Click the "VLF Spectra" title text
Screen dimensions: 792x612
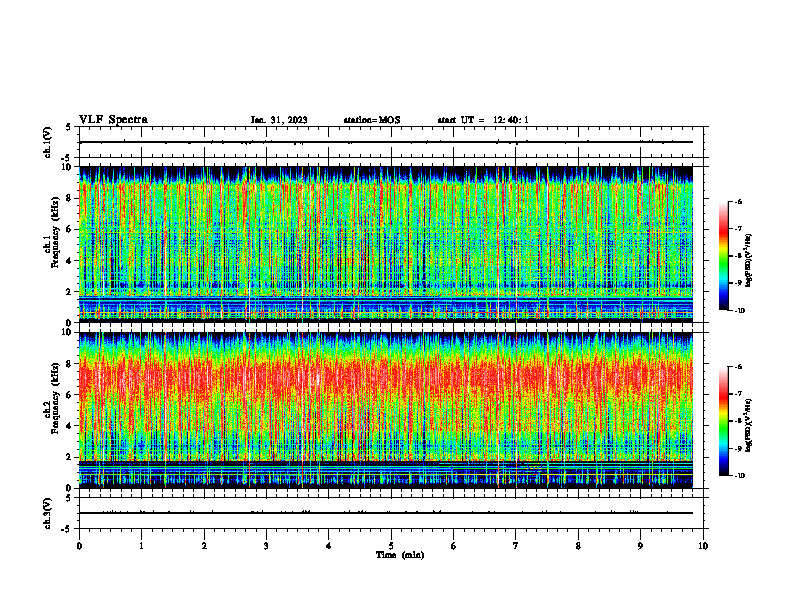pyautogui.click(x=114, y=120)
